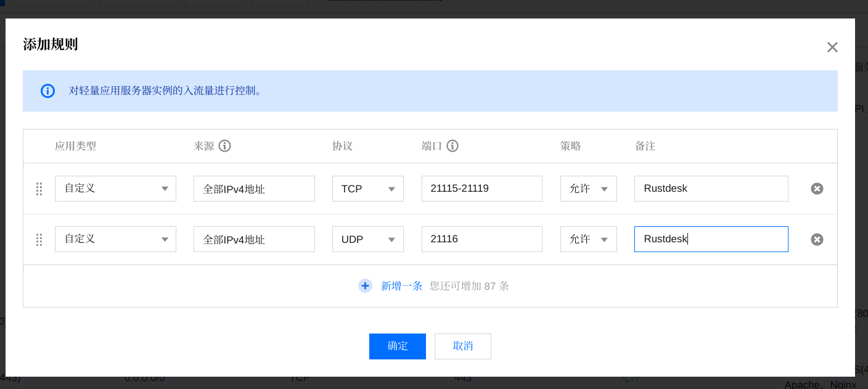Delete the TCP rule with the X icon
Screen dimensions: 868x389
tap(817, 189)
